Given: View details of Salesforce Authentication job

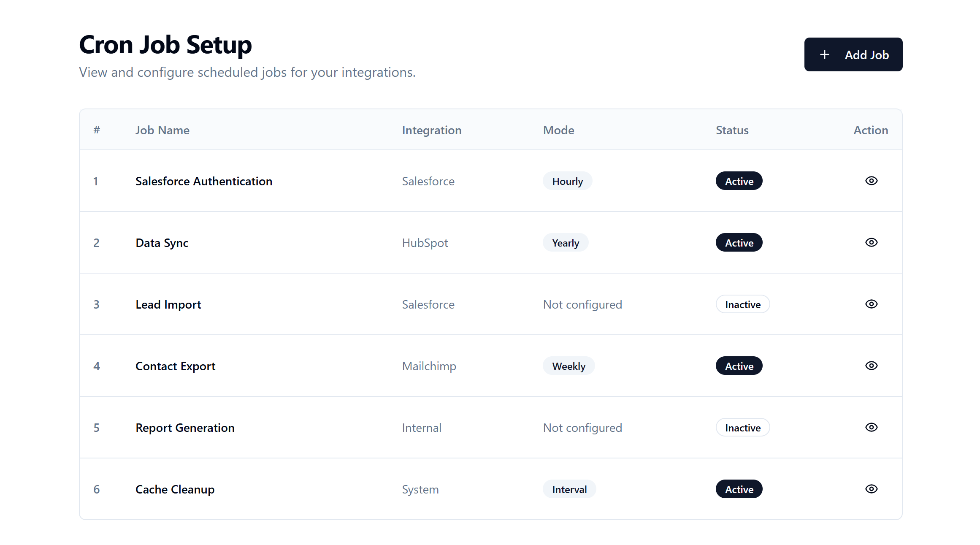Looking at the screenshot, I should click(871, 181).
